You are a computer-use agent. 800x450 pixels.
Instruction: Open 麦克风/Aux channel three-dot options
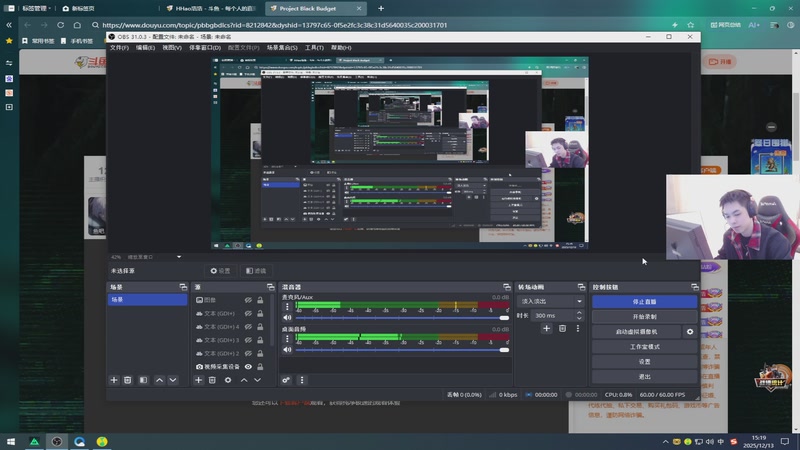287,307
